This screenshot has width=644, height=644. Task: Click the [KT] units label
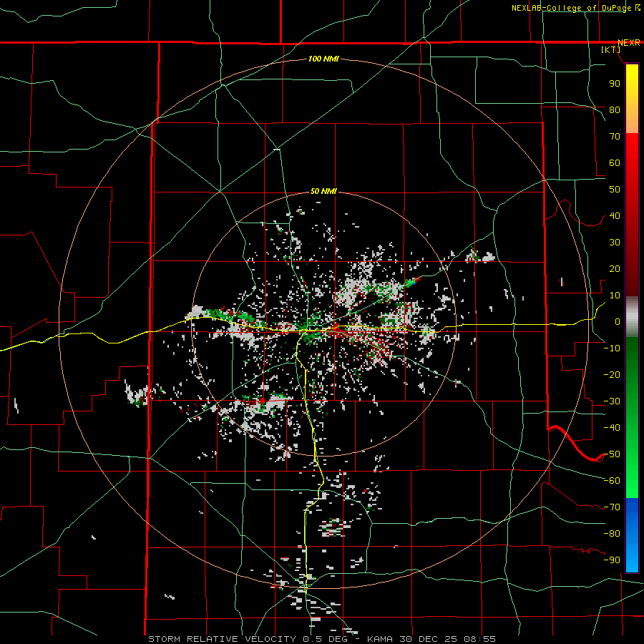tap(611, 49)
